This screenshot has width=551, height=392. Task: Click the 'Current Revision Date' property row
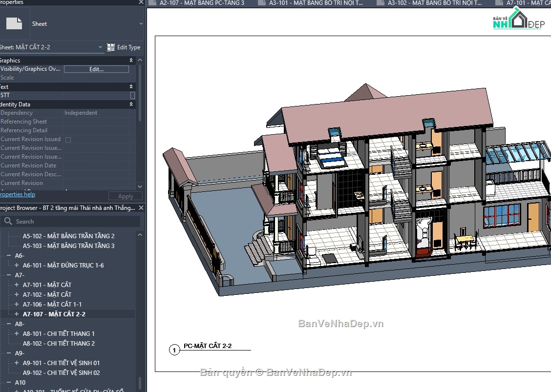(67, 165)
